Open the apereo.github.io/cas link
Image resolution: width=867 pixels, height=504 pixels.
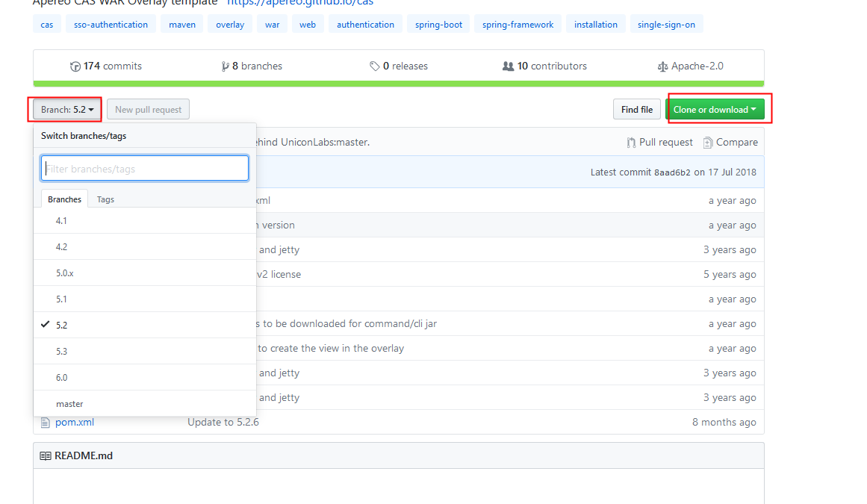pyautogui.click(x=298, y=2)
